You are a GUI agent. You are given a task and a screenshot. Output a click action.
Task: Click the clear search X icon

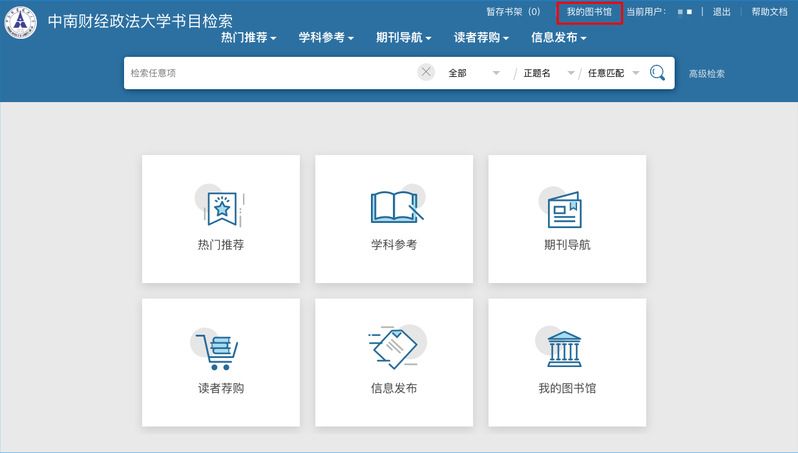click(x=426, y=72)
